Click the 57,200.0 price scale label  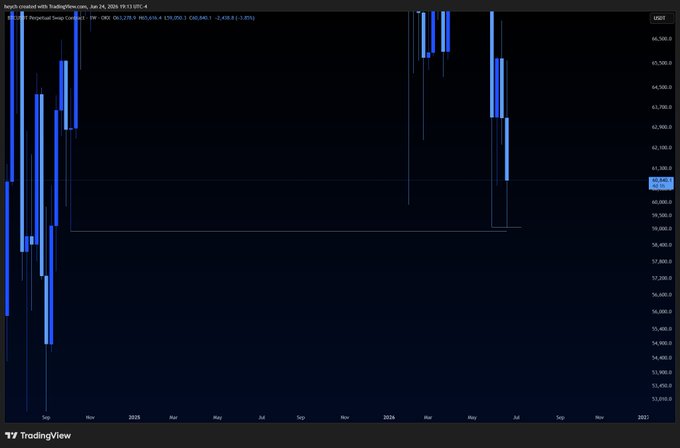662,278
